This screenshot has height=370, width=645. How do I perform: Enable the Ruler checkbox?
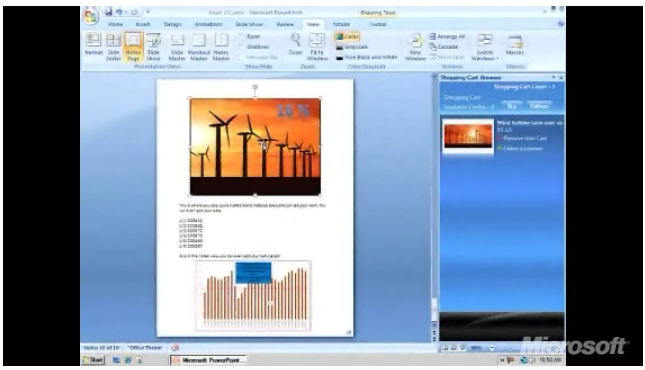[x=241, y=37]
